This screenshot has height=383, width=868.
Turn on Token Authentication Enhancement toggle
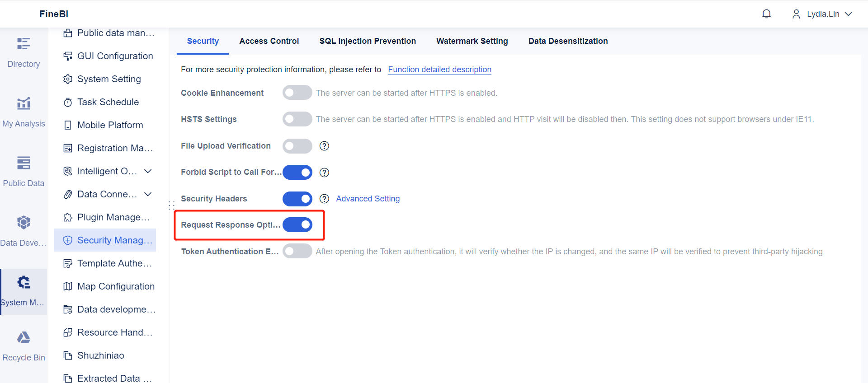point(297,251)
